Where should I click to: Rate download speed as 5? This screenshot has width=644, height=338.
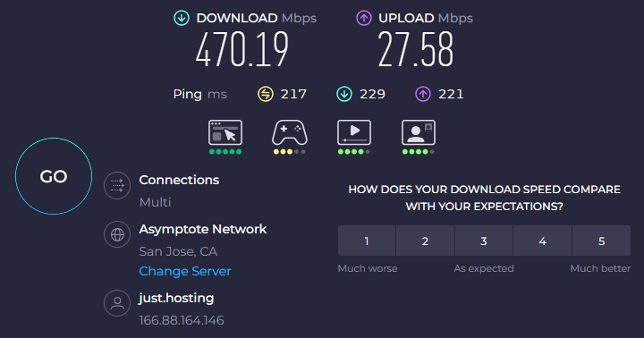pos(601,241)
